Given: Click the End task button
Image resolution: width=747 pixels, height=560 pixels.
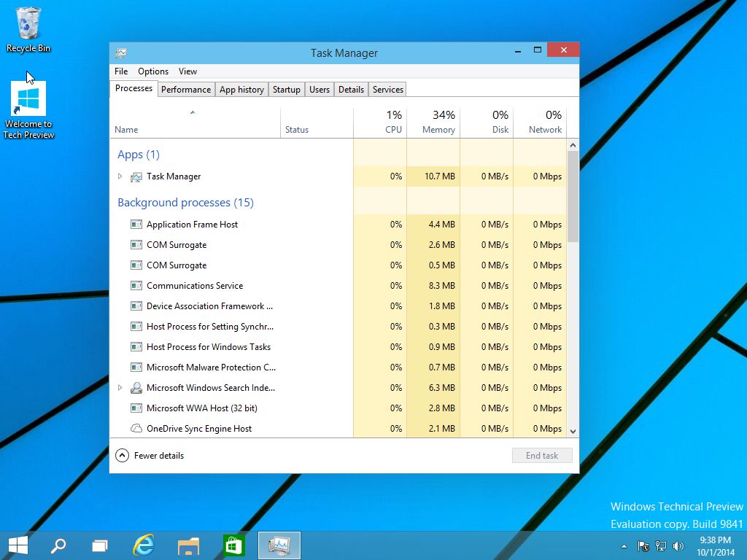Looking at the screenshot, I should [x=542, y=456].
